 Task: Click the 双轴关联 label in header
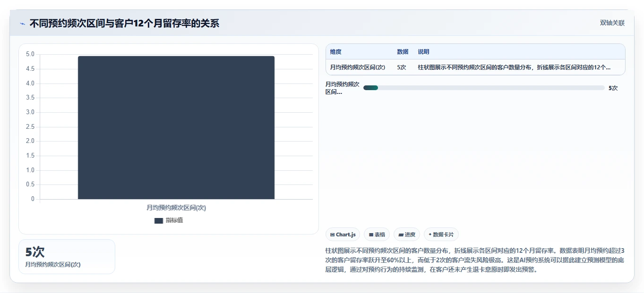pos(612,23)
